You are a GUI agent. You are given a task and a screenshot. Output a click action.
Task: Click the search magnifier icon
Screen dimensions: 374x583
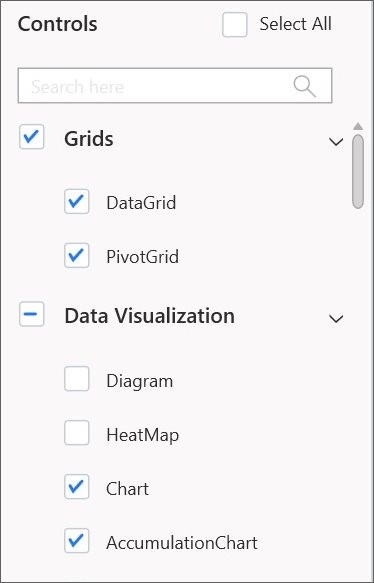click(305, 87)
